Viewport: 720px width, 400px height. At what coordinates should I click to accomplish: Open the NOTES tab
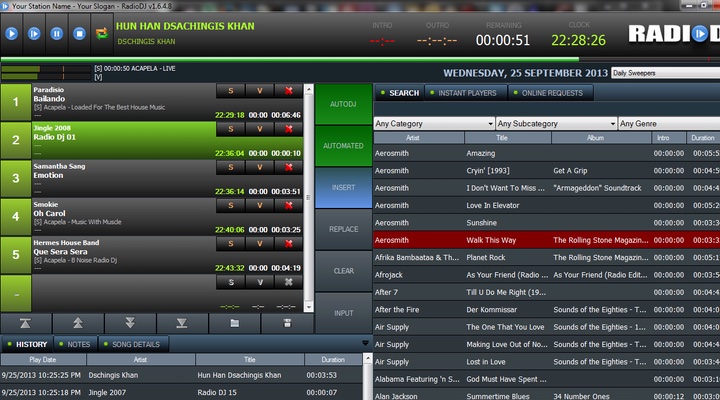pyautogui.click(x=74, y=344)
